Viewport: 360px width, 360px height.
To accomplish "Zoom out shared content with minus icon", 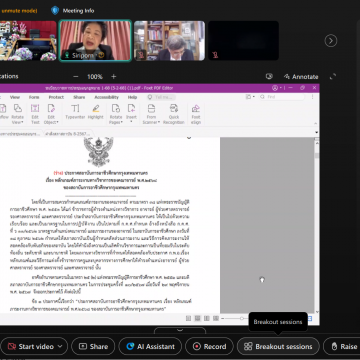I will [76, 77].
